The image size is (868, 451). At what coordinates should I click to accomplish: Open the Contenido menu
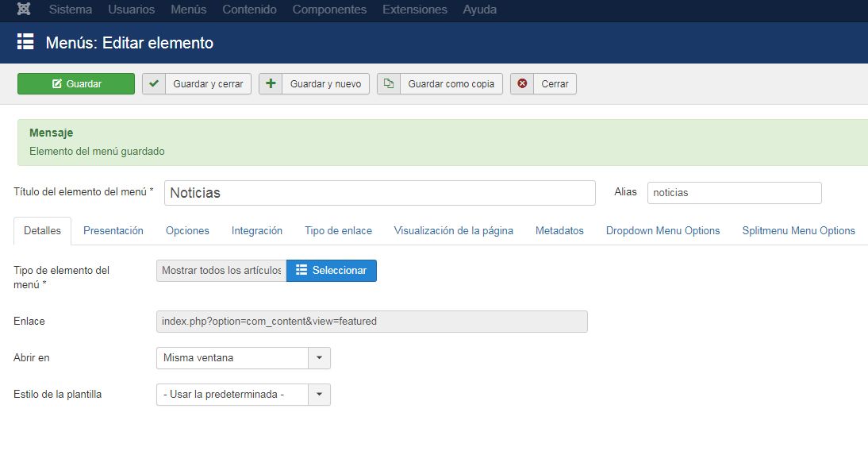tap(249, 10)
